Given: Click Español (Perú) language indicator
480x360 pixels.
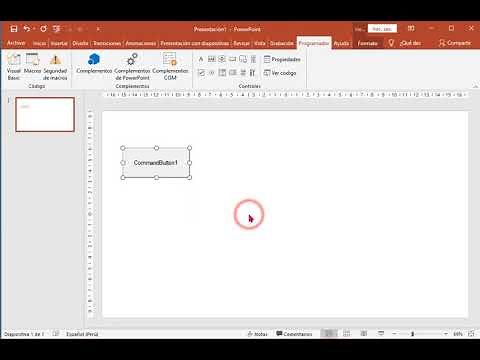Looking at the screenshot, I should tap(82, 334).
